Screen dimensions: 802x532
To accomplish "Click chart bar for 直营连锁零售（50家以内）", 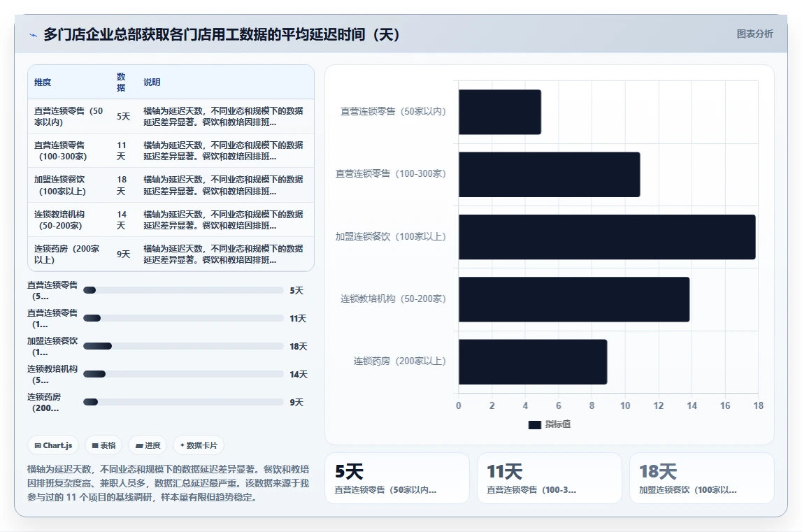I will pos(500,112).
